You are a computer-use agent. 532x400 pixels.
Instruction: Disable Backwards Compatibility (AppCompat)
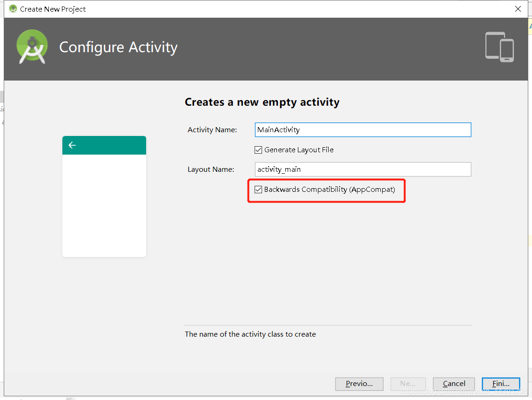click(x=258, y=189)
